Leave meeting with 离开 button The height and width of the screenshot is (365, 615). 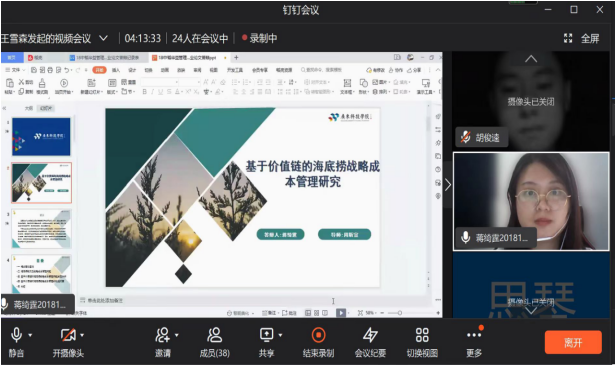pos(573,343)
